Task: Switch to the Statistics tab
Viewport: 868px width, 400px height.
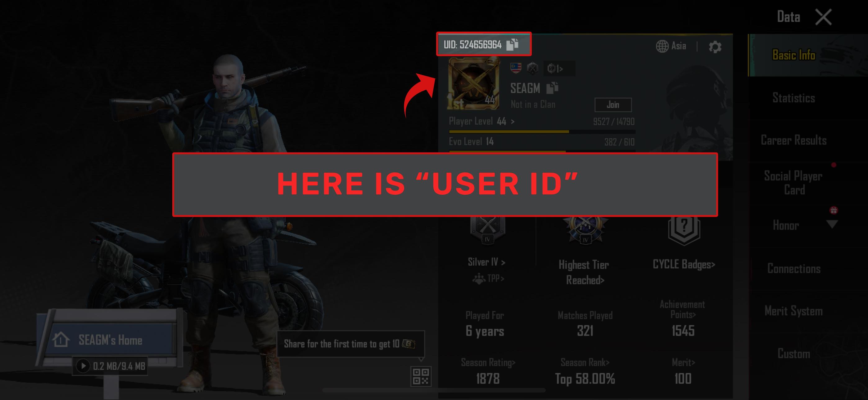Action: click(793, 98)
